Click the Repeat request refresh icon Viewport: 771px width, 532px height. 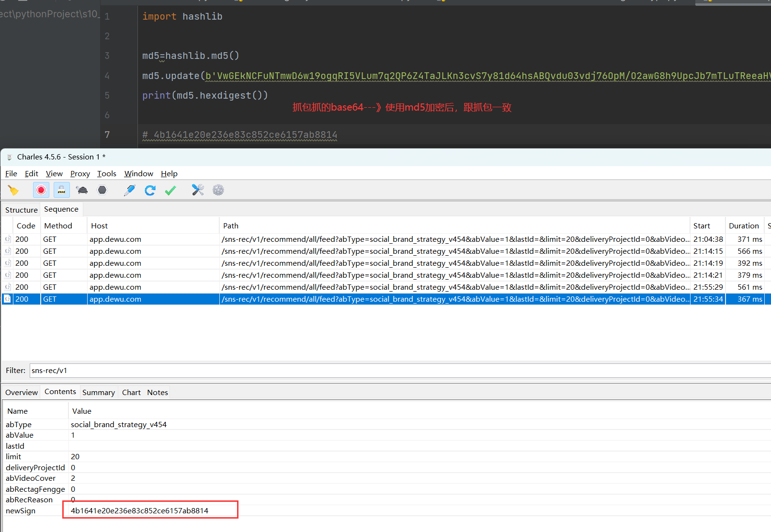pyautogui.click(x=150, y=191)
